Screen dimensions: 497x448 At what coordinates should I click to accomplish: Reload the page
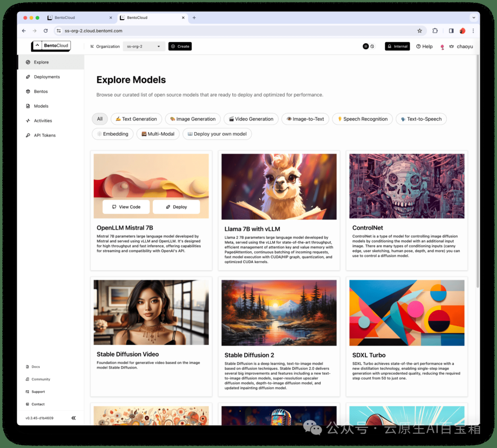click(x=46, y=31)
